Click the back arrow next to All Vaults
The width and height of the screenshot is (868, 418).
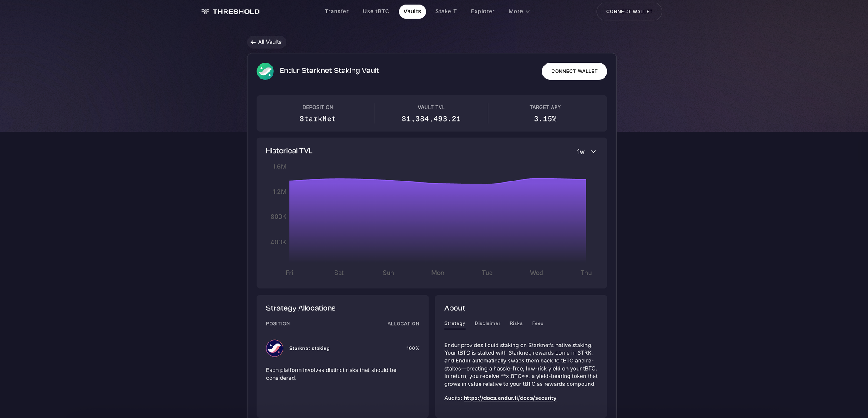(x=253, y=42)
